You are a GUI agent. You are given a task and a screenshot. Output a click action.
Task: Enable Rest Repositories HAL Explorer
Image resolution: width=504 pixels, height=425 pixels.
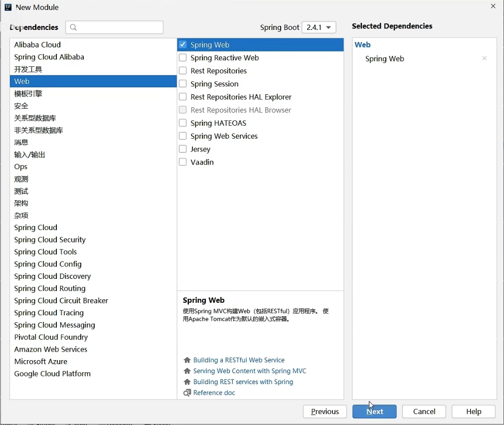coord(182,96)
